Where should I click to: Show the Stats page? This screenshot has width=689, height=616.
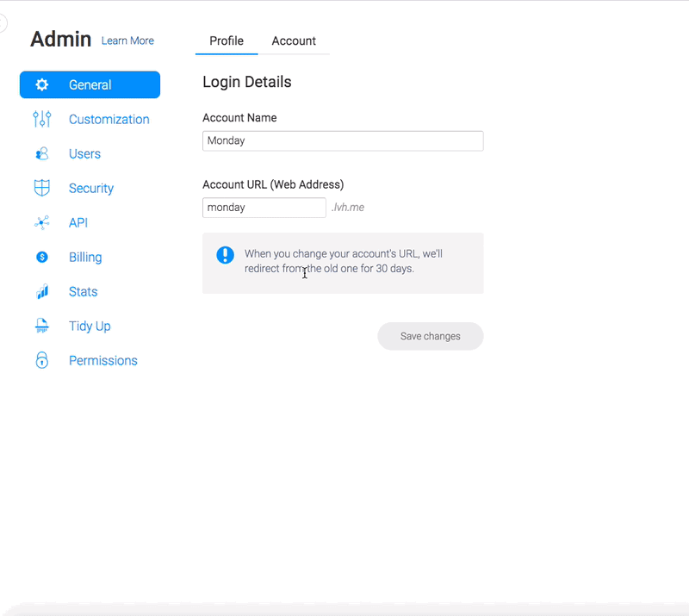coord(83,291)
